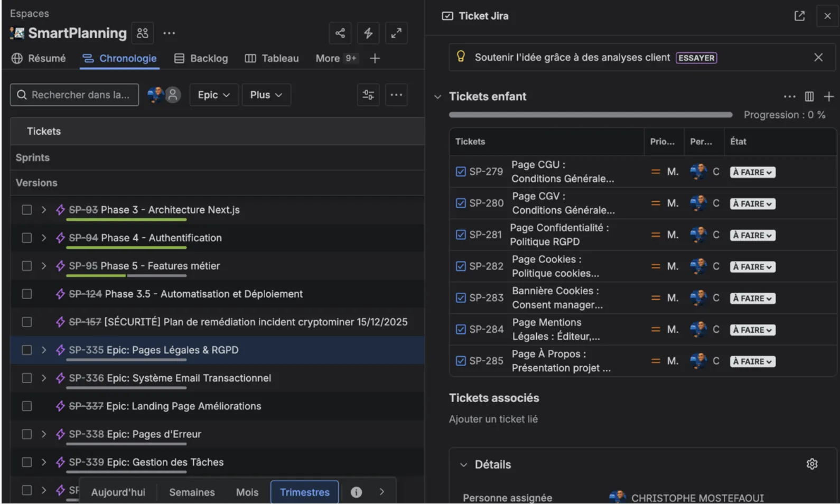
Task: Open More 9+ tabs menu
Action: (x=337, y=59)
